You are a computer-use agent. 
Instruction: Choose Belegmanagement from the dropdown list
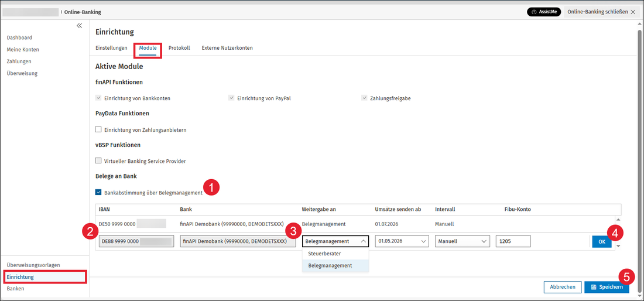[335, 266]
